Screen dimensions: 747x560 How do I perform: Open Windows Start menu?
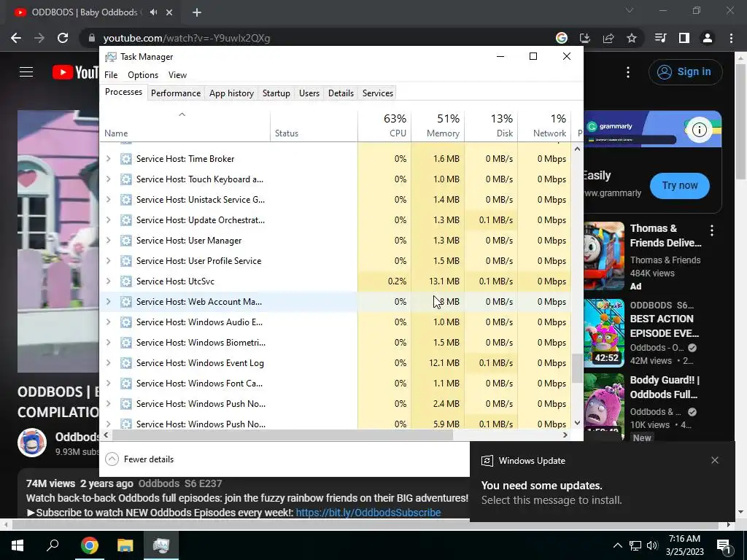pyautogui.click(x=18, y=545)
